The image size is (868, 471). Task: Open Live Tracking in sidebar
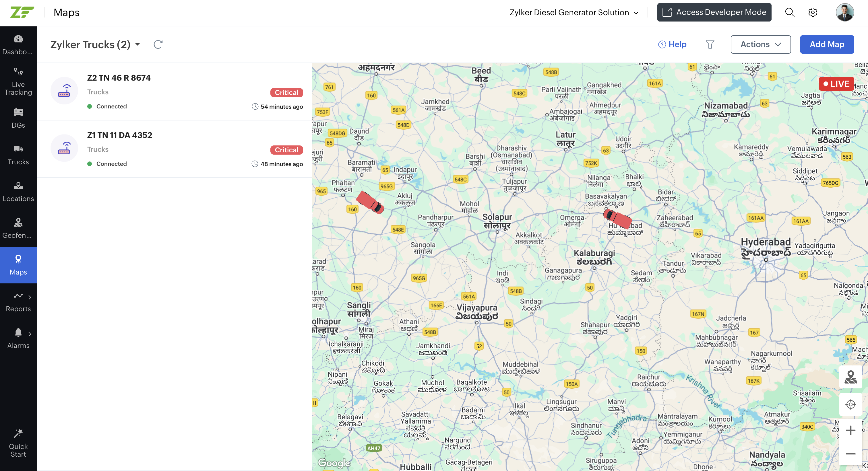pyautogui.click(x=18, y=81)
